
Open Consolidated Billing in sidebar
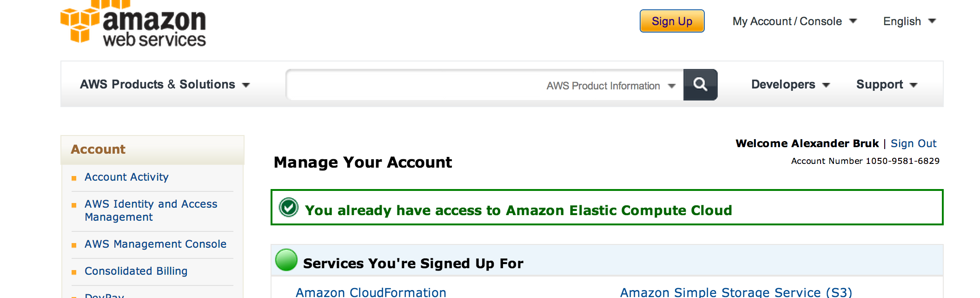(136, 271)
